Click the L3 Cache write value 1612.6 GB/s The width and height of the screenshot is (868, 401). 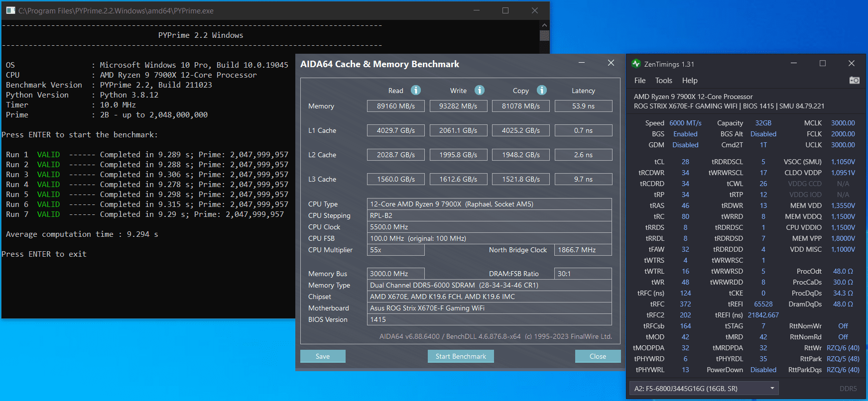click(x=458, y=179)
